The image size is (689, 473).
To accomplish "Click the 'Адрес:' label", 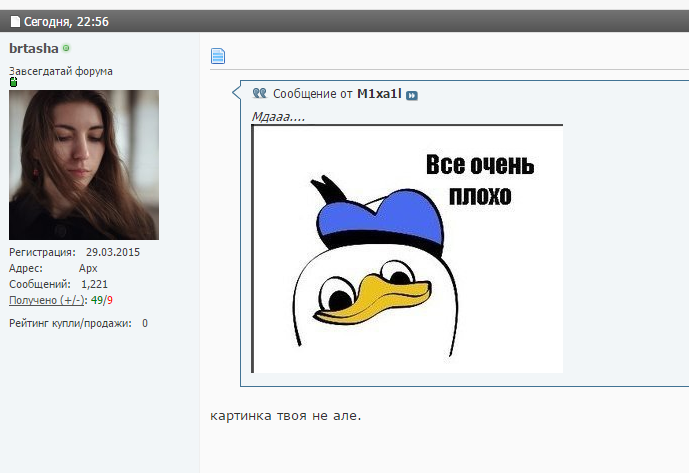I will [x=26, y=268].
